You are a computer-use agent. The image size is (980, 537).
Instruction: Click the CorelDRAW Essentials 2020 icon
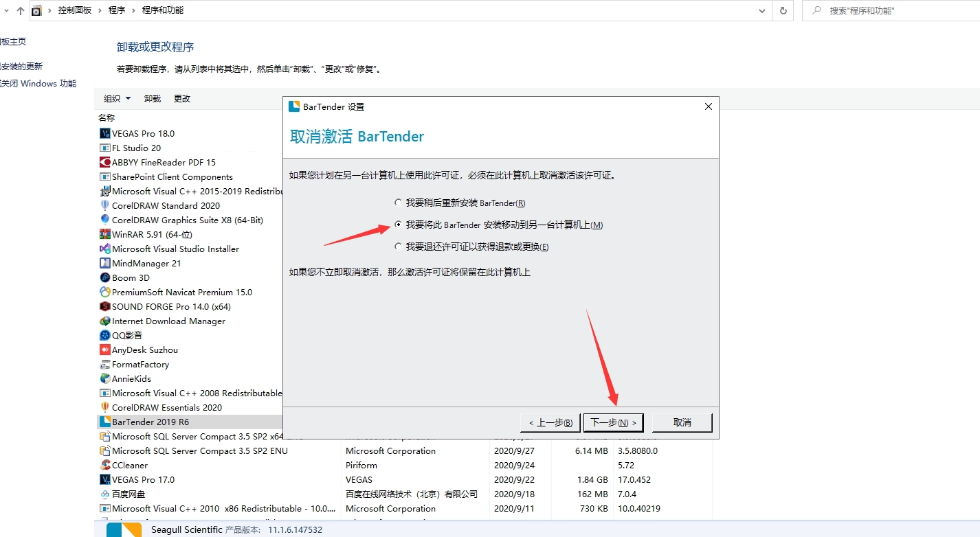(105, 407)
